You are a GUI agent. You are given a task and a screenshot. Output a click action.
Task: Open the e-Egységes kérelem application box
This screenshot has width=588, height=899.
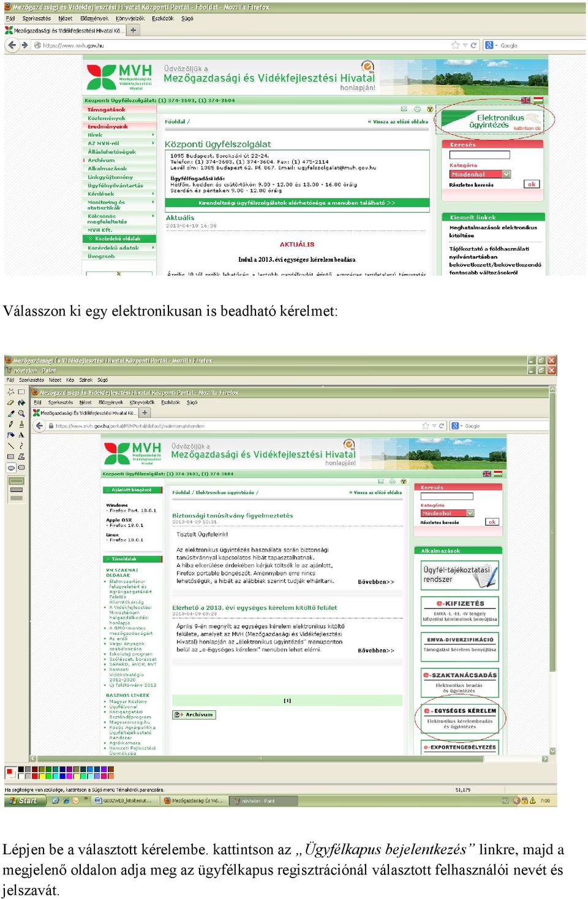coord(460,717)
